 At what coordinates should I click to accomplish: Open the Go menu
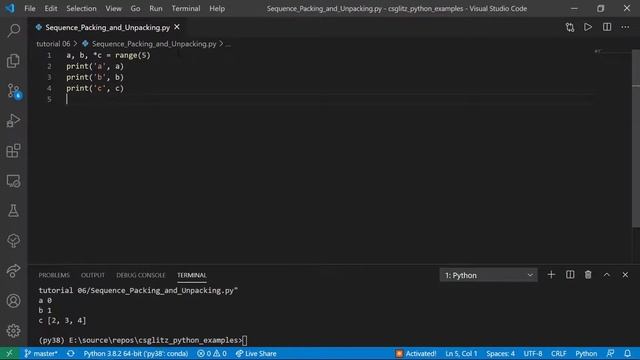click(x=135, y=8)
